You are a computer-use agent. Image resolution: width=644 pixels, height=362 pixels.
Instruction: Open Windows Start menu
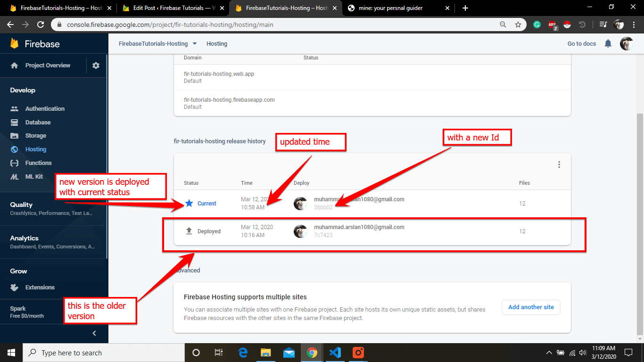pyautogui.click(x=11, y=353)
